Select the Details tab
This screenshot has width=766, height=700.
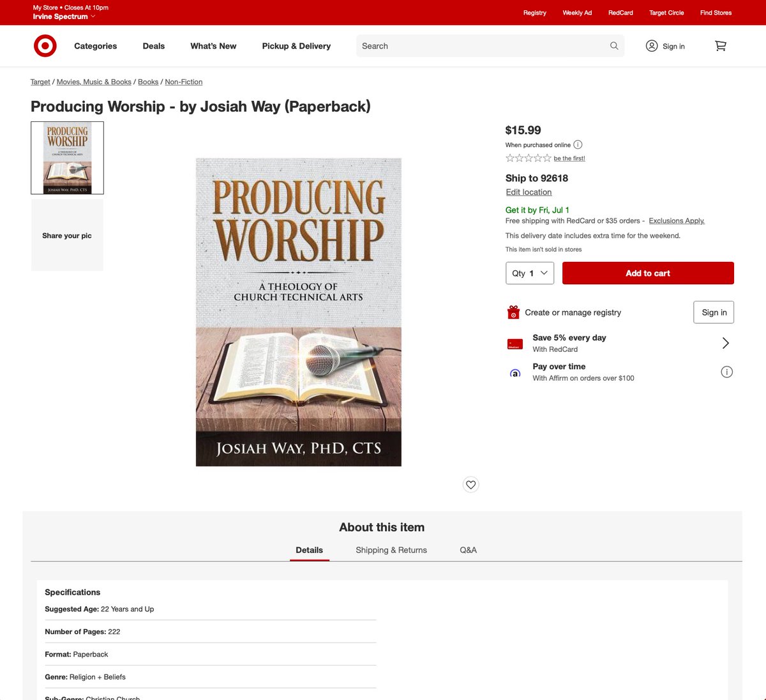pos(310,550)
